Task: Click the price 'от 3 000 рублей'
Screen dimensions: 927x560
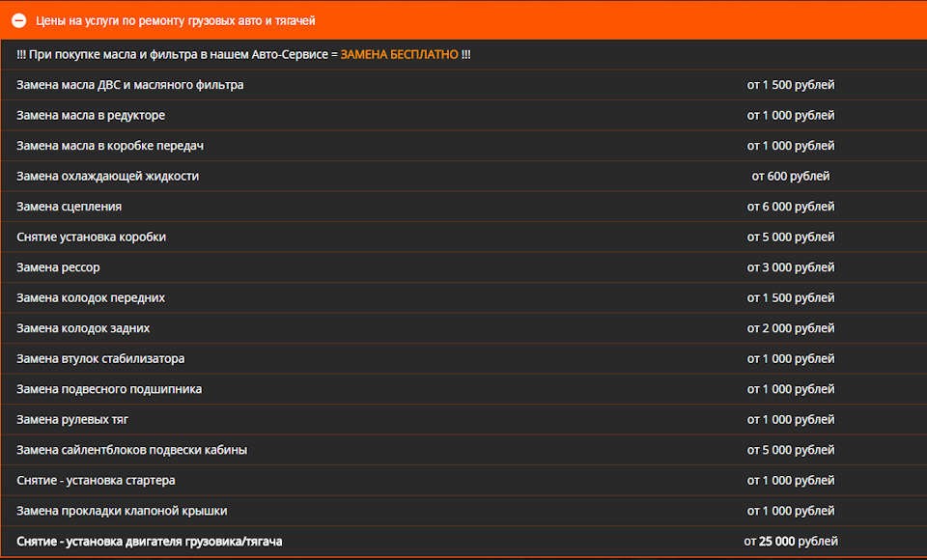Action: point(791,267)
